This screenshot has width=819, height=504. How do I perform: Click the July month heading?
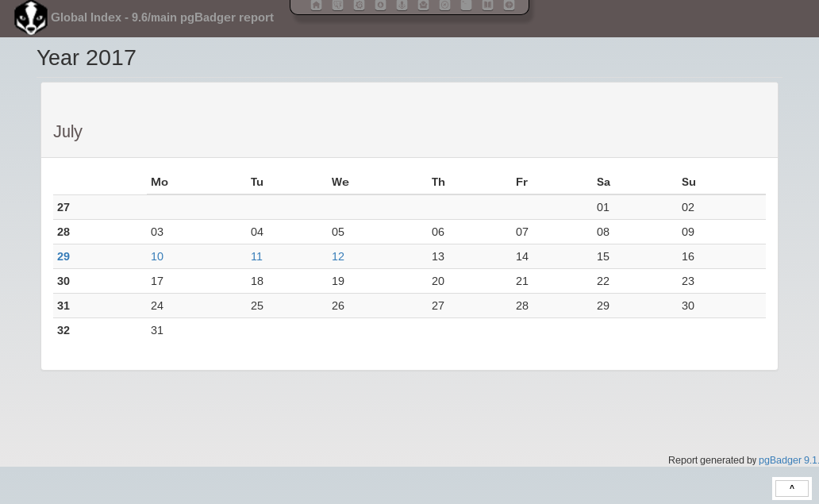pos(67,132)
